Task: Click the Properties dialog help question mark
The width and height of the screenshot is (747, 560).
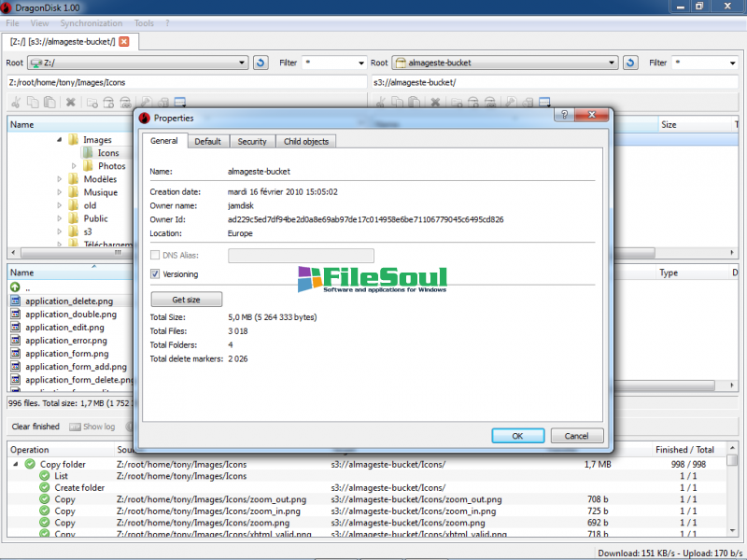Action: [x=564, y=116]
